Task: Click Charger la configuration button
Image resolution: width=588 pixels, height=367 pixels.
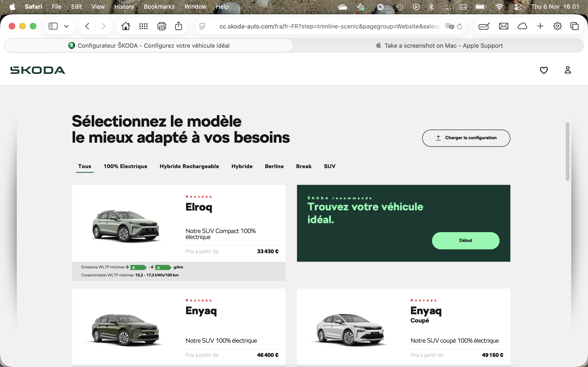Action: (466, 138)
